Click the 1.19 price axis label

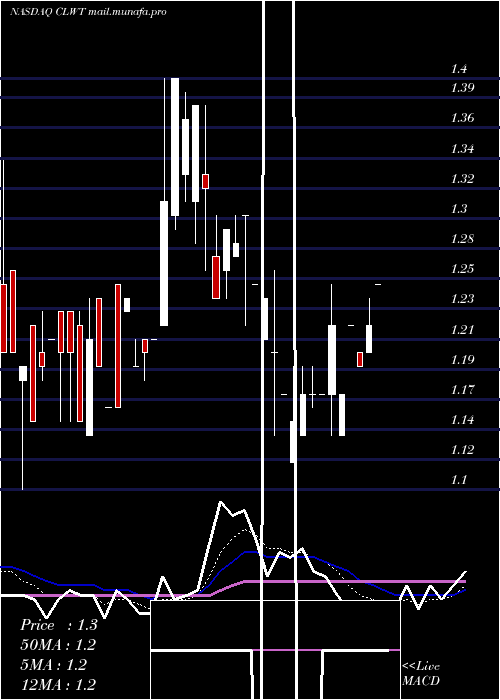[x=462, y=359]
